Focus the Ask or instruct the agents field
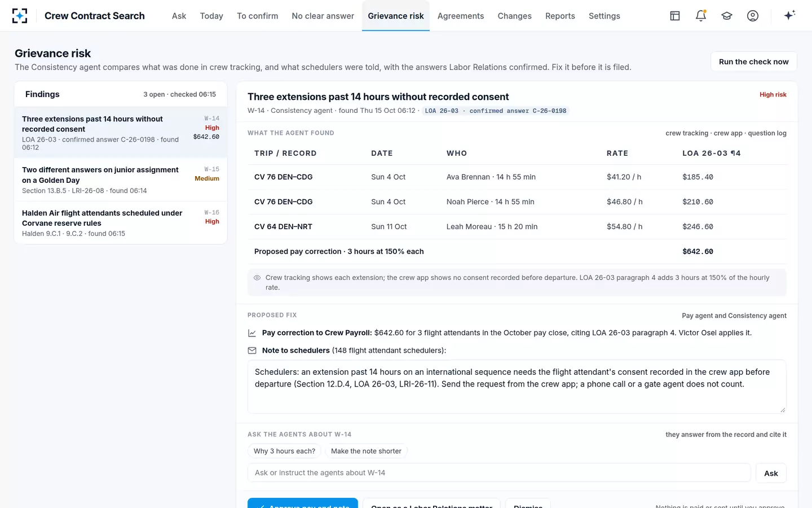This screenshot has height=508, width=812. tap(499, 473)
